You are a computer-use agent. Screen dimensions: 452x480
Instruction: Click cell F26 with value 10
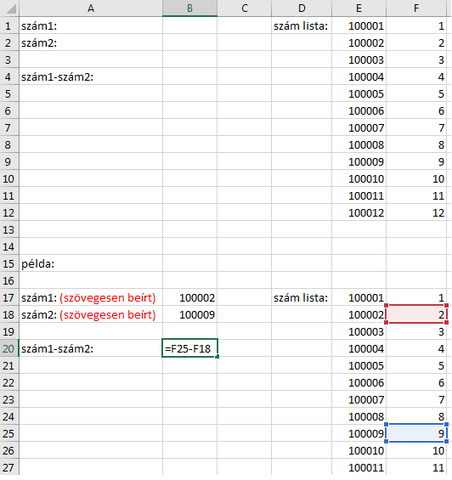point(416,451)
